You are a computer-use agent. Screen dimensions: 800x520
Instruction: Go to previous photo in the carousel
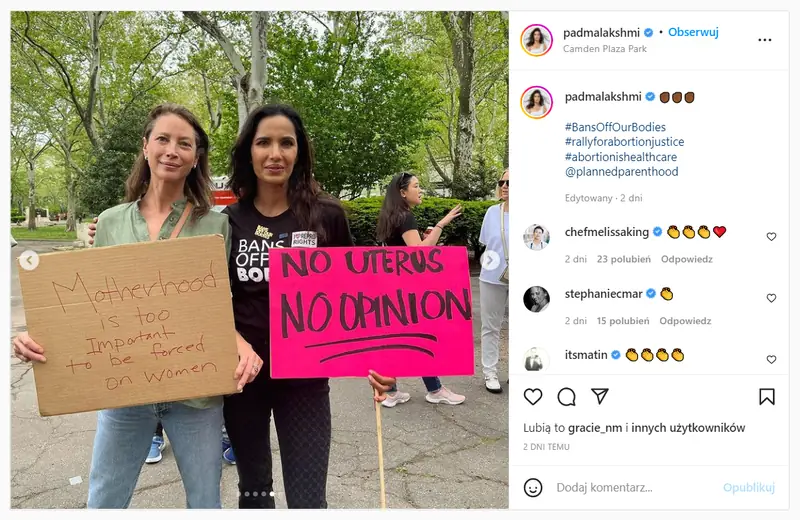point(29,260)
